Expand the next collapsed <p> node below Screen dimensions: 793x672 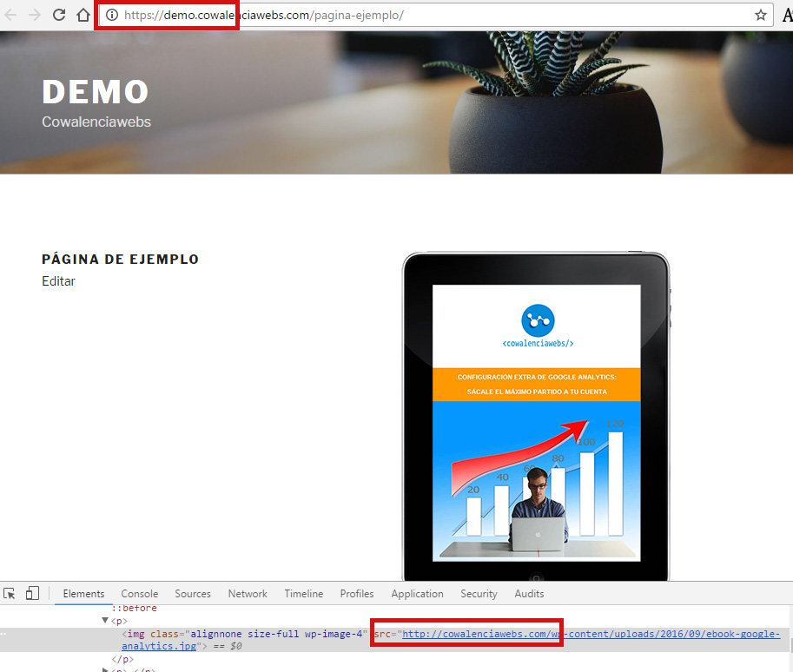(x=106, y=669)
